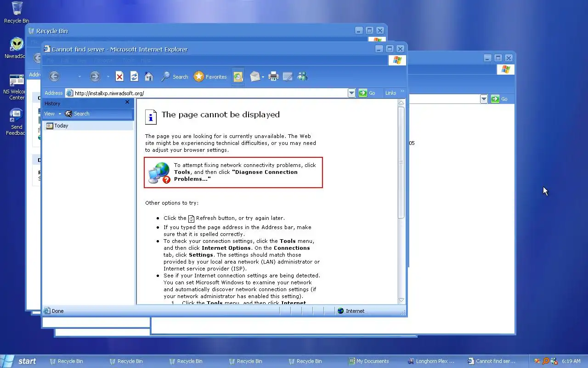
Task: Close the History pane with its X
Action: coord(127,102)
